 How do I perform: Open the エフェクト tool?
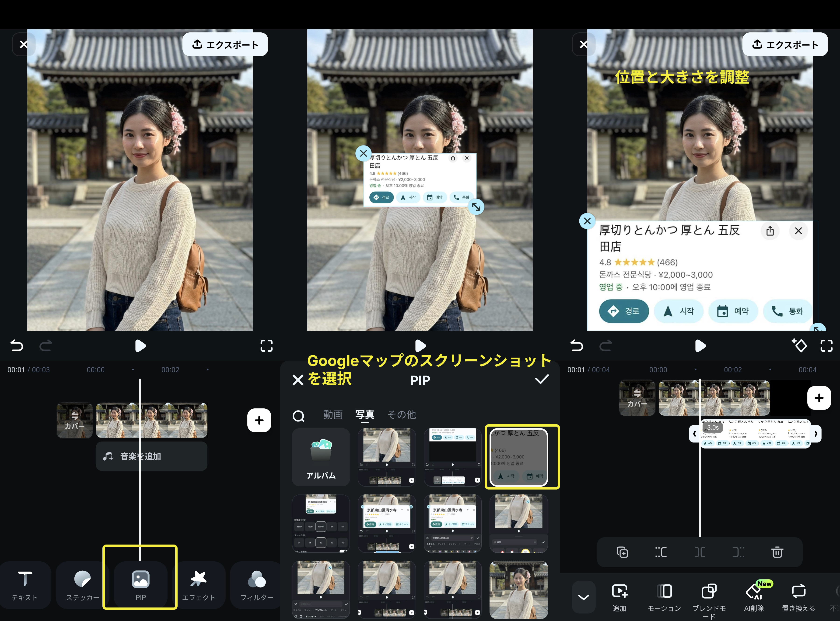point(199,585)
